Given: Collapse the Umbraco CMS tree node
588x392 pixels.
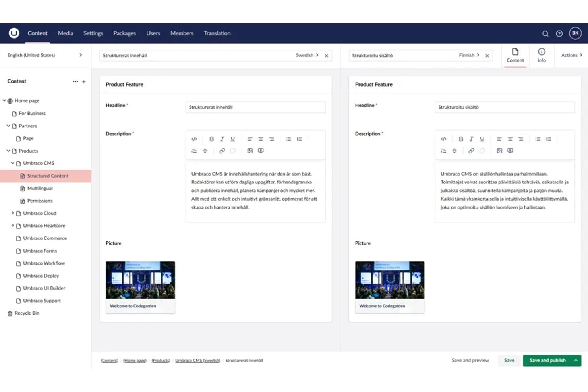Looking at the screenshot, I should pyautogui.click(x=12, y=163).
